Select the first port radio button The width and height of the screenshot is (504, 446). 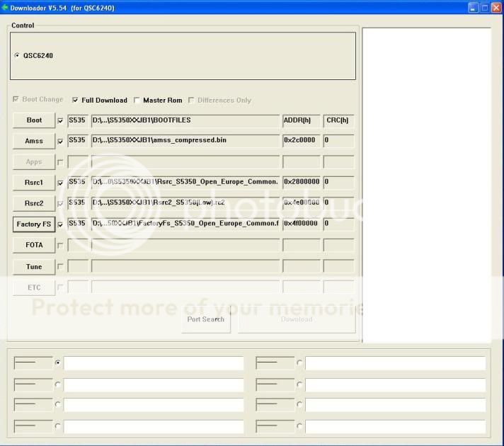pos(58,363)
